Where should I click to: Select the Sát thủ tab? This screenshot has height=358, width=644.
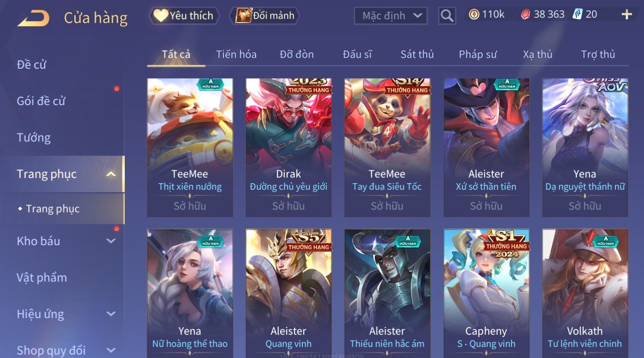tap(417, 54)
